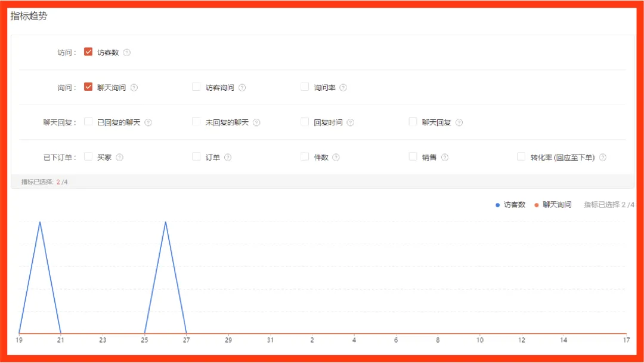Image resolution: width=644 pixels, height=363 pixels.
Task: Tick the 聊天回复 metric checkbox
Action: [x=413, y=122]
